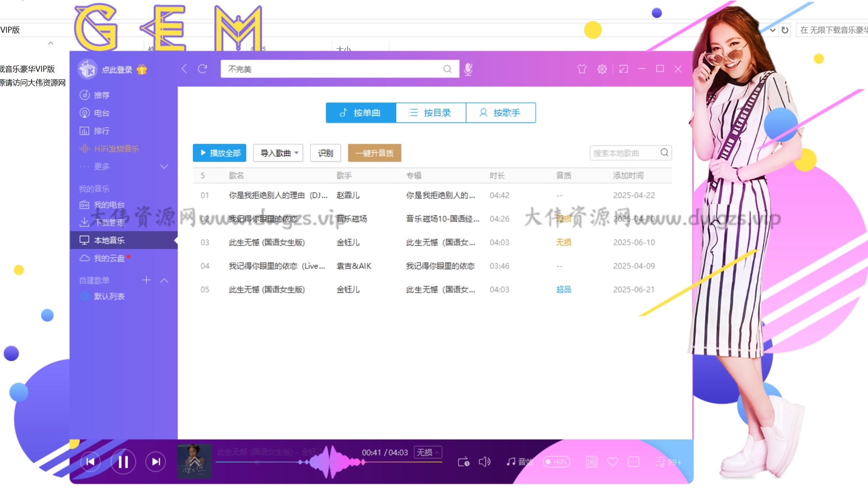Click the Explorer window search field
Image resolution: width=868 pixels, height=498 pixels.
832,30
